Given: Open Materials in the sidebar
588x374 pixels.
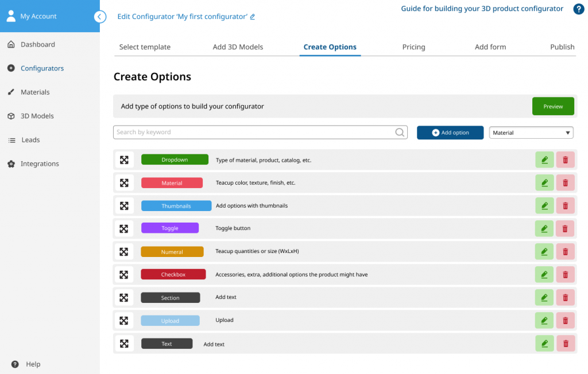Looking at the screenshot, I should (x=35, y=92).
